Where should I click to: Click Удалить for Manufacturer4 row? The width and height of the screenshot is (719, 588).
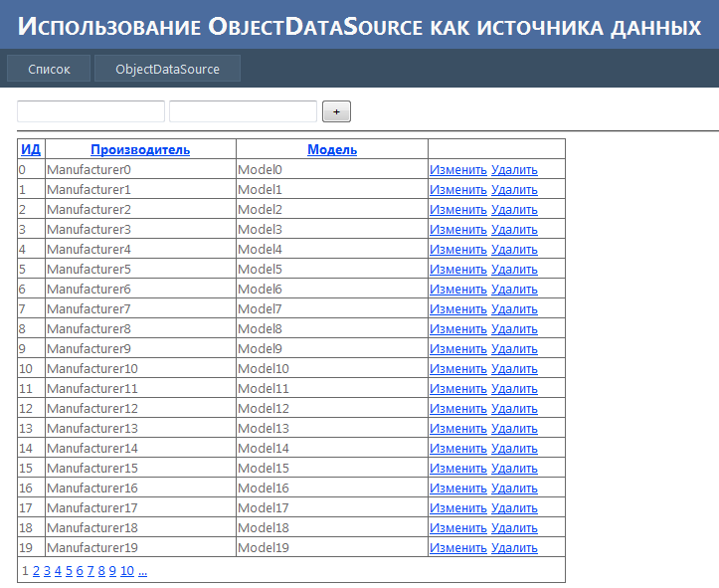[514, 249]
